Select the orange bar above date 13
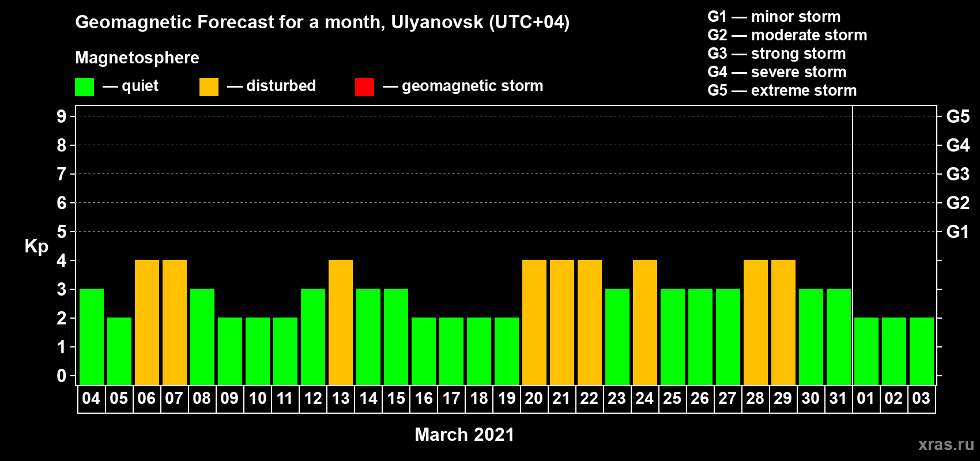This screenshot has height=461, width=980. coord(341,322)
